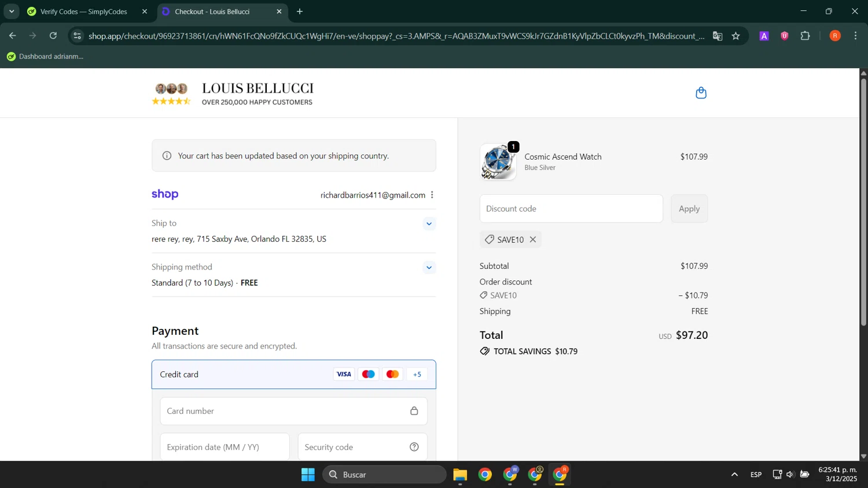Open the purple A extension
Screen dimensions: 868x488
[x=764, y=36]
